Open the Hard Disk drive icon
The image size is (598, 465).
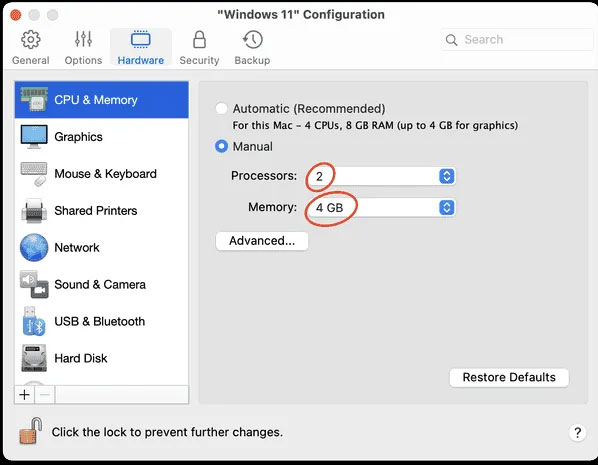34,358
